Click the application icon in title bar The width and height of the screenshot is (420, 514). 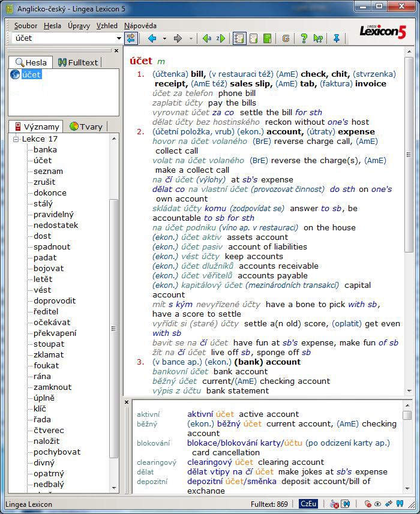(x=10, y=9)
